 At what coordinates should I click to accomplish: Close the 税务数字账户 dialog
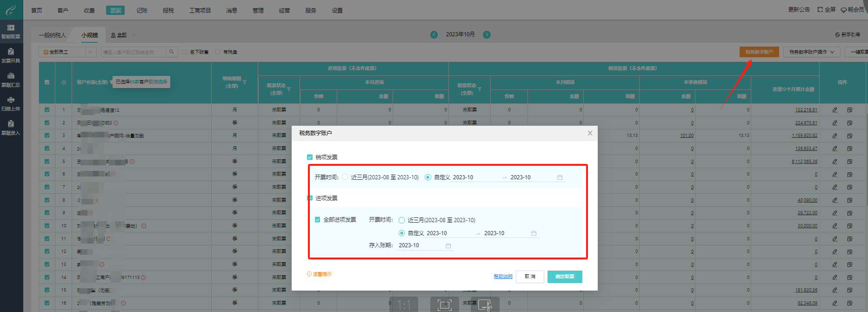tap(590, 133)
